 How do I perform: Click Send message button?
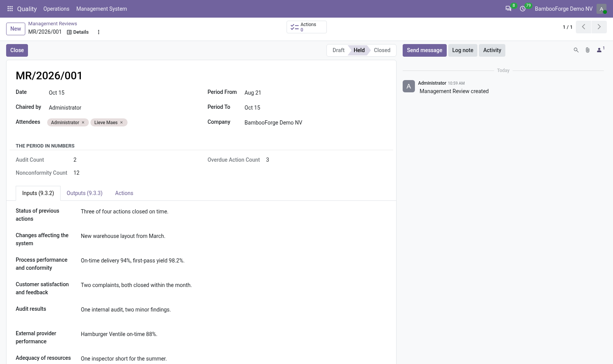pyautogui.click(x=425, y=50)
